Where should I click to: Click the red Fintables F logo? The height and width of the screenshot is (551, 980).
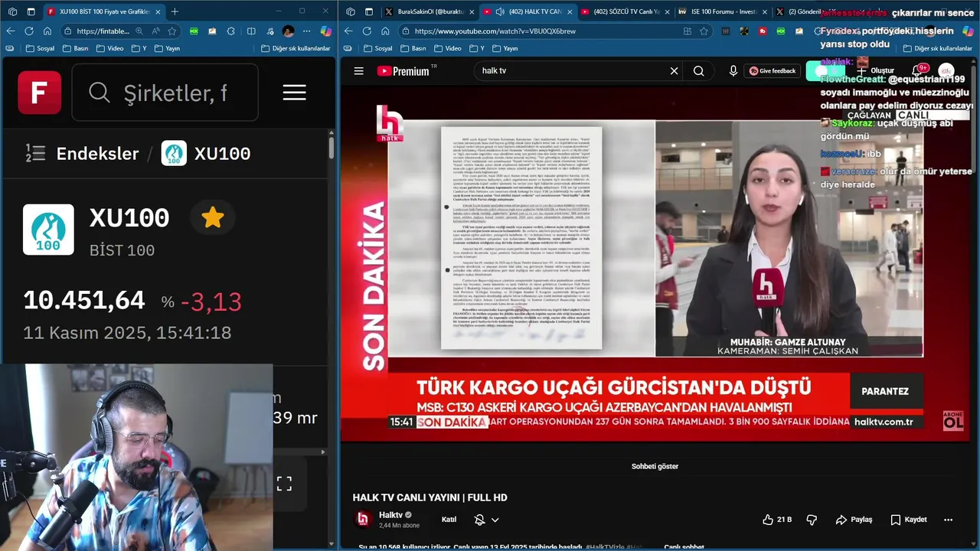(x=40, y=93)
